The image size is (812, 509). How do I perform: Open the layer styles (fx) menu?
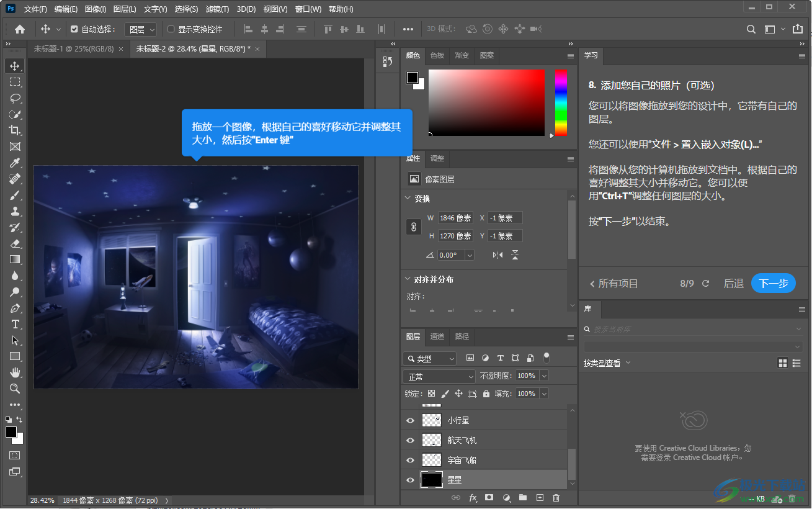coord(473,497)
